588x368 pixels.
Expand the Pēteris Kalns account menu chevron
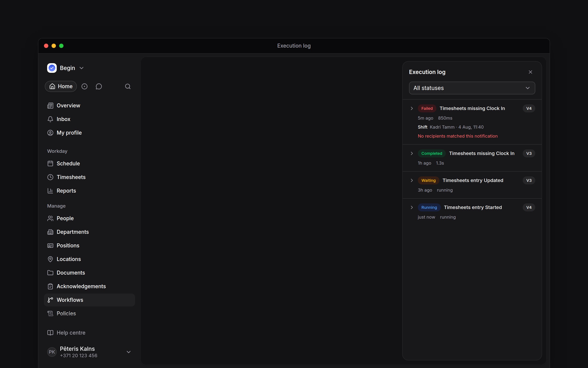[129, 352]
